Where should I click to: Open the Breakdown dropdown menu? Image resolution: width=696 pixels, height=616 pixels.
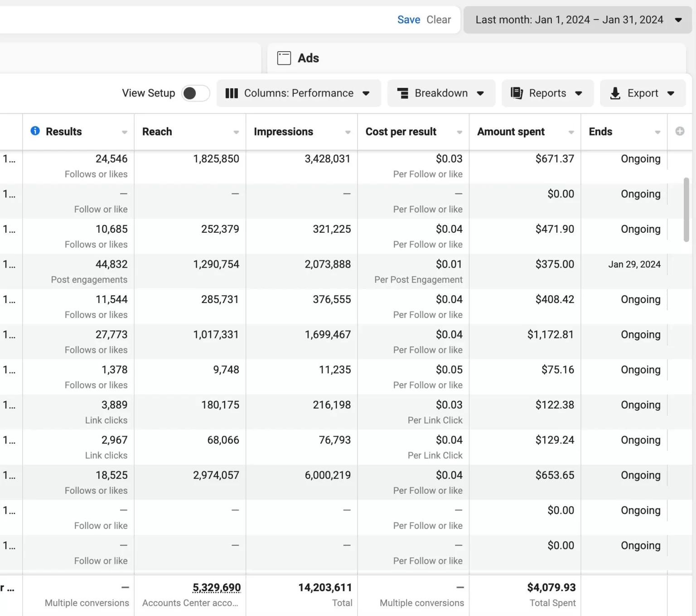point(441,93)
